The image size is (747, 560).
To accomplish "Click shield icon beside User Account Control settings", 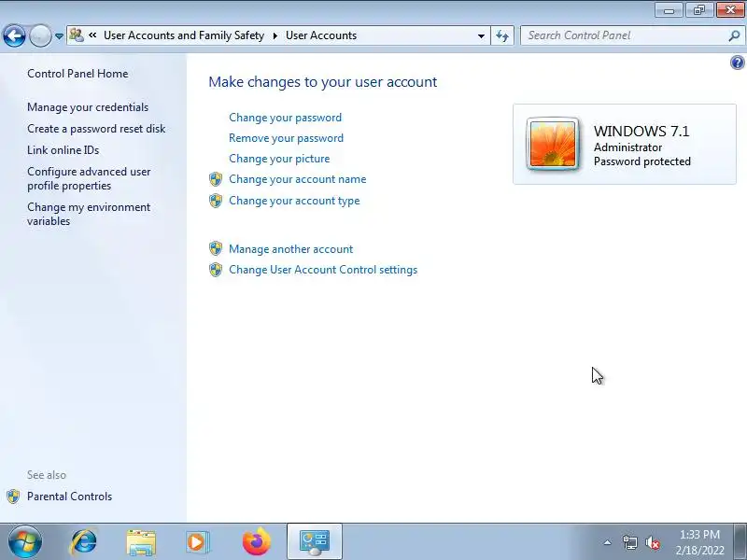I will 216,270.
